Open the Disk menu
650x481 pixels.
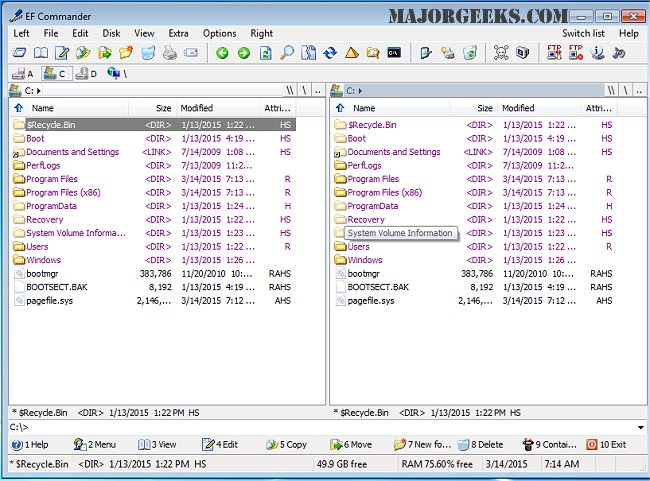tap(111, 33)
